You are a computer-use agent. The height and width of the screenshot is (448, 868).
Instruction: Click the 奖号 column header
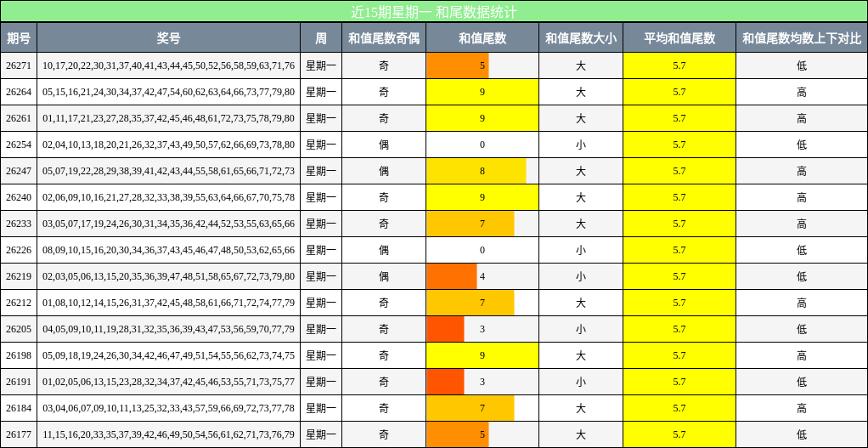point(168,37)
